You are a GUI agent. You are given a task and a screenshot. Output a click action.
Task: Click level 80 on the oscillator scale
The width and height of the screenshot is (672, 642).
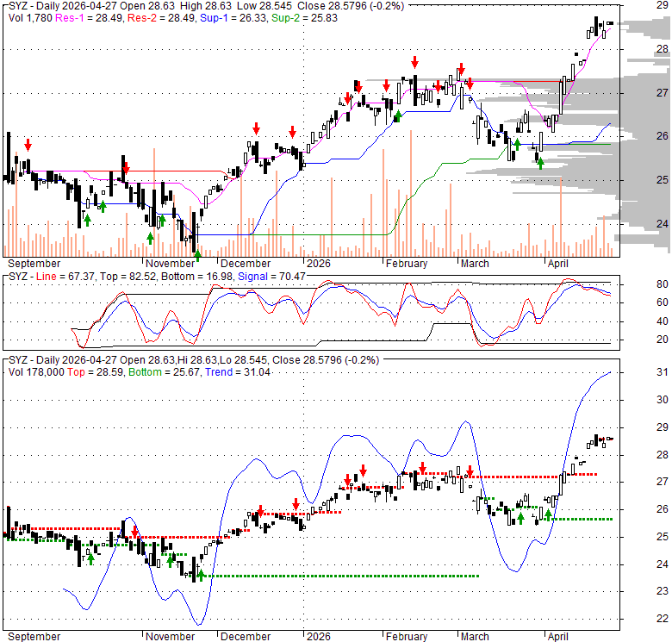[663, 284]
